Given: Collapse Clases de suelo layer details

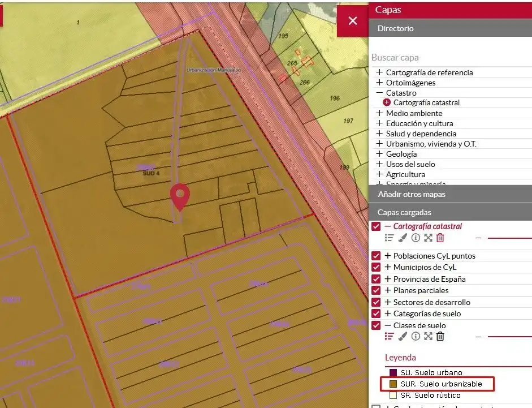Looking at the screenshot, I should pyautogui.click(x=388, y=325).
